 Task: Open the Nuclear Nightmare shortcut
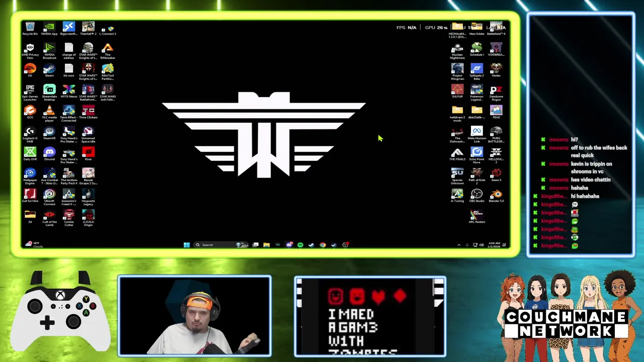click(x=457, y=51)
